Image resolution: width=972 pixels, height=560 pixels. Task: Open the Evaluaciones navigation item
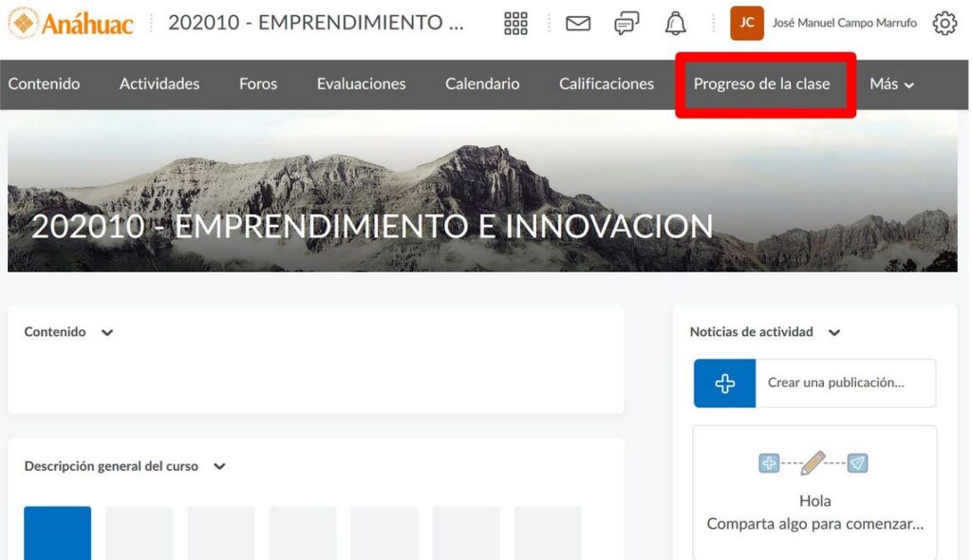click(x=361, y=84)
